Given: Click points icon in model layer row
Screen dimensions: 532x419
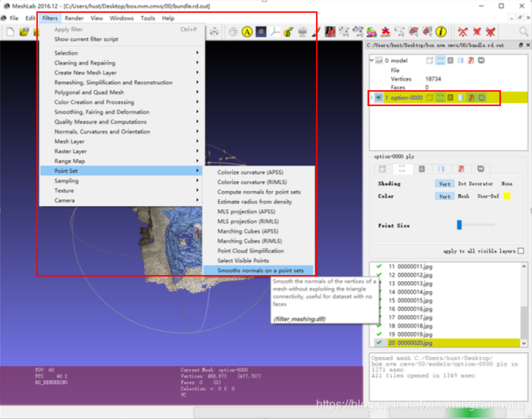Looking at the screenshot, I should tap(440, 61).
